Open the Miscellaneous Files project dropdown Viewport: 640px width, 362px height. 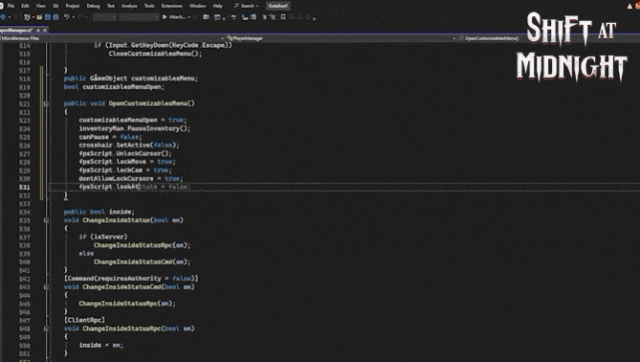point(112,38)
